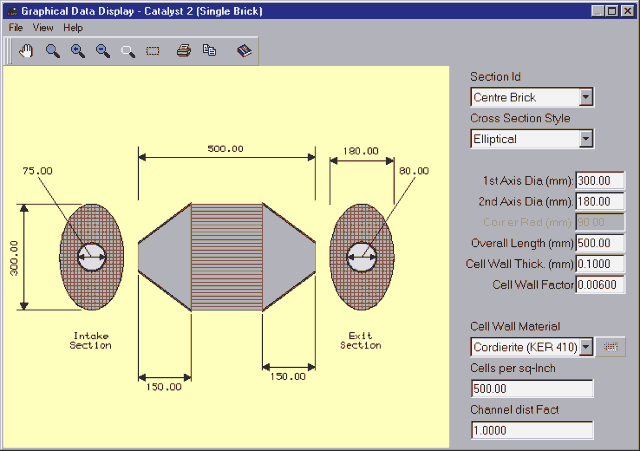Click the left 150.00 cone dimension
This screenshot has height=451, width=640.
(x=164, y=387)
